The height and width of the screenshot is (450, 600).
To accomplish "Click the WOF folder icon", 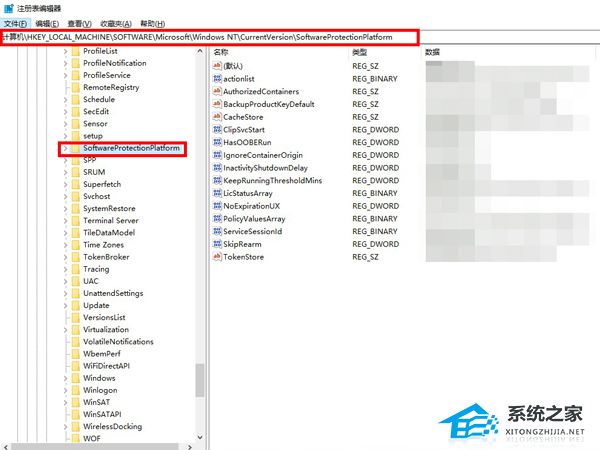I will 76,439.
